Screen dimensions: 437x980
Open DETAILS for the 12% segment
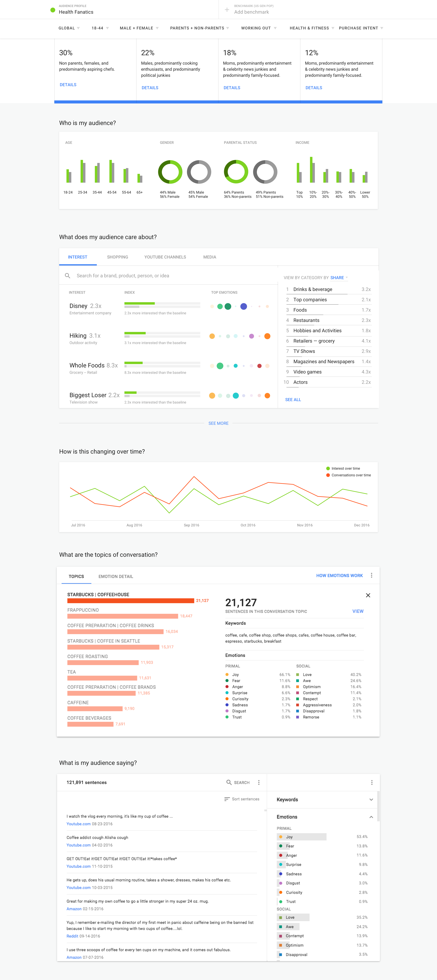pos(314,88)
